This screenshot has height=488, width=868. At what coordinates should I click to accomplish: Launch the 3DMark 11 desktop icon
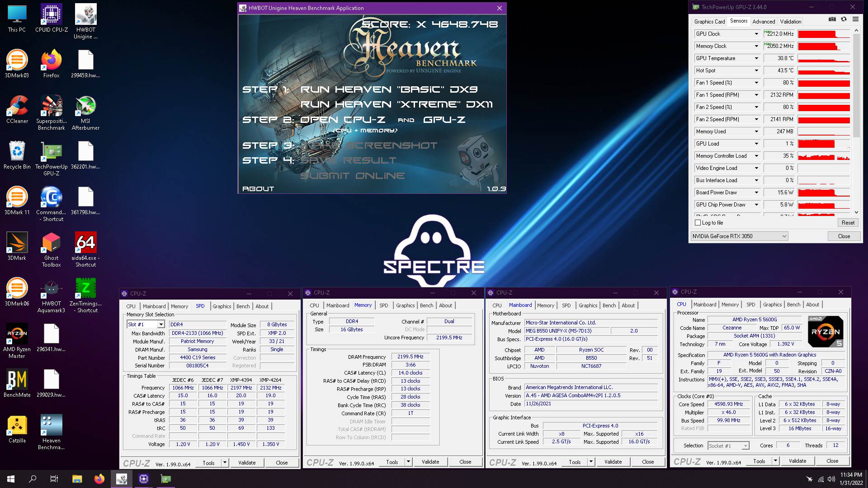(x=17, y=201)
